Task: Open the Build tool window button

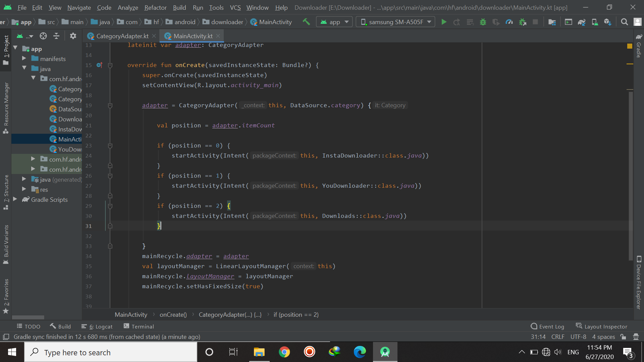Action: [x=60, y=326]
